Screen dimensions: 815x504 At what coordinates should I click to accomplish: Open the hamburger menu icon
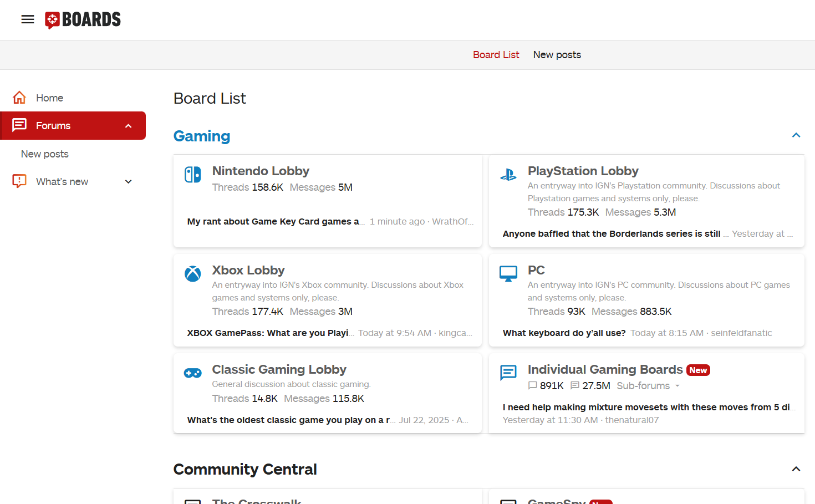click(x=28, y=19)
